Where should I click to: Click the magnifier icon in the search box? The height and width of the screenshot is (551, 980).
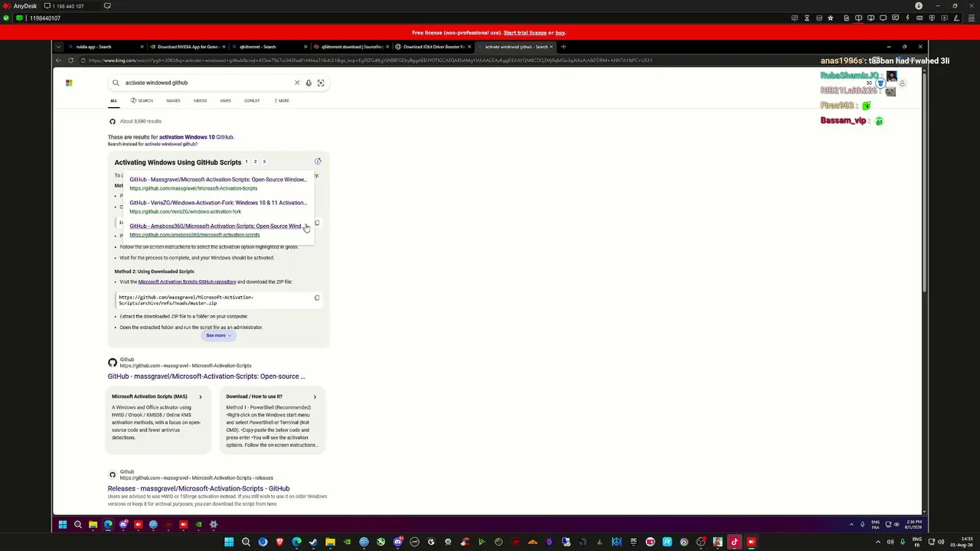(116, 83)
